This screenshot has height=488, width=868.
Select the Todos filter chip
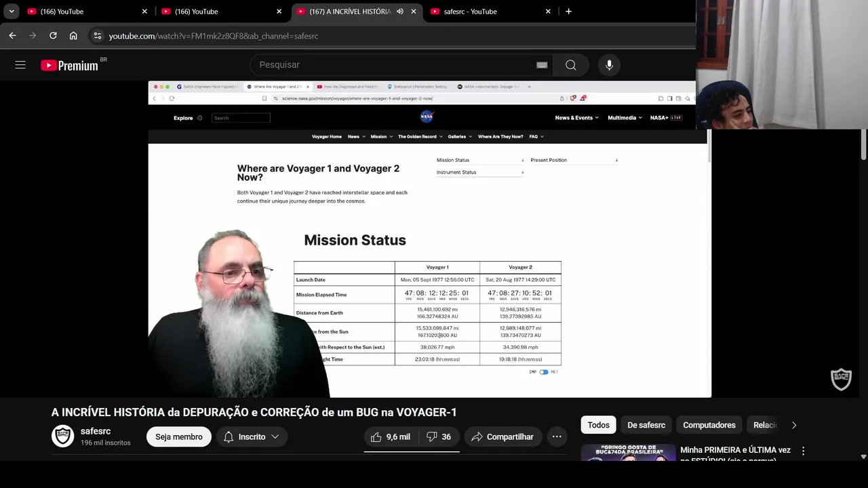tap(598, 425)
